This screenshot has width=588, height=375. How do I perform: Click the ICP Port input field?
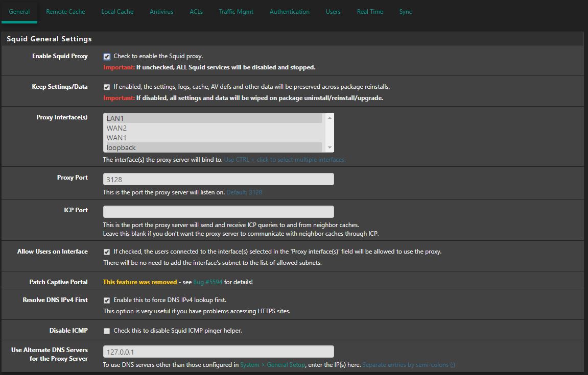(x=218, y=212)
